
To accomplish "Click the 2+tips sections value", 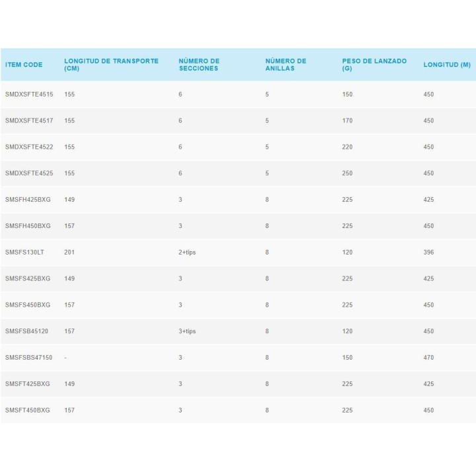I will (x=187, y=253).
